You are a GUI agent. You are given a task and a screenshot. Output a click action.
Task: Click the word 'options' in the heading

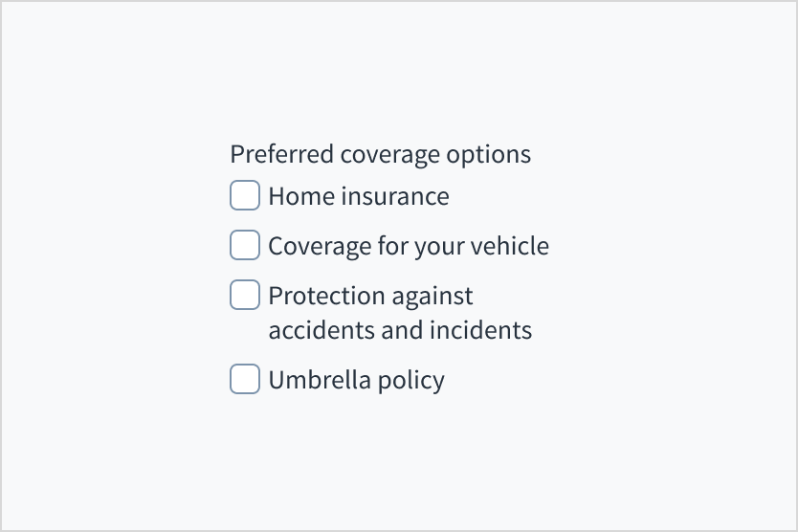494,155
